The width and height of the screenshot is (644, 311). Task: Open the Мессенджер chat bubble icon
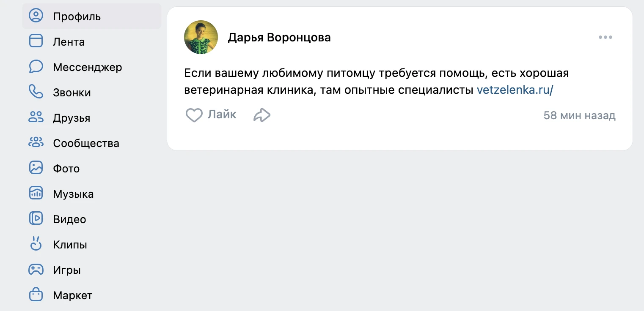36,66
